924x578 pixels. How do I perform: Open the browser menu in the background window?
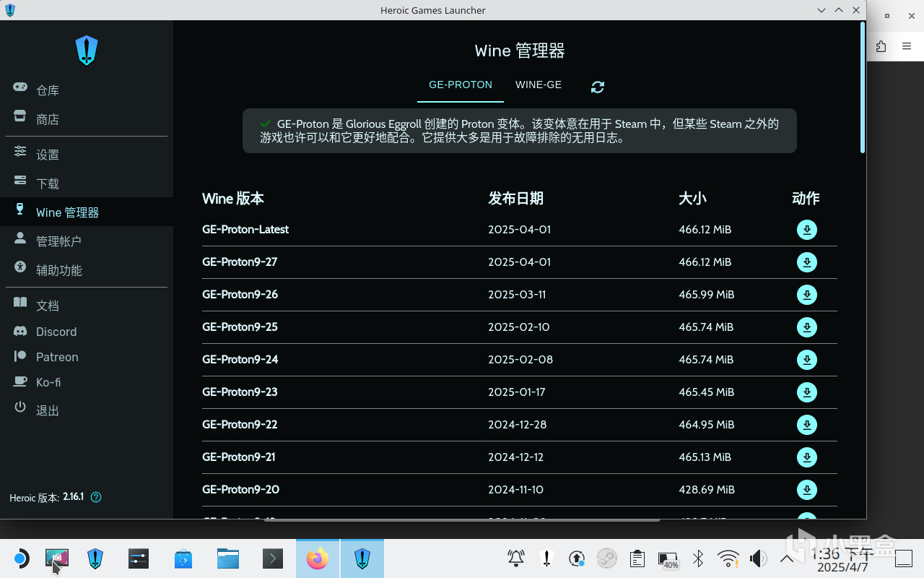tap(907, 46)
